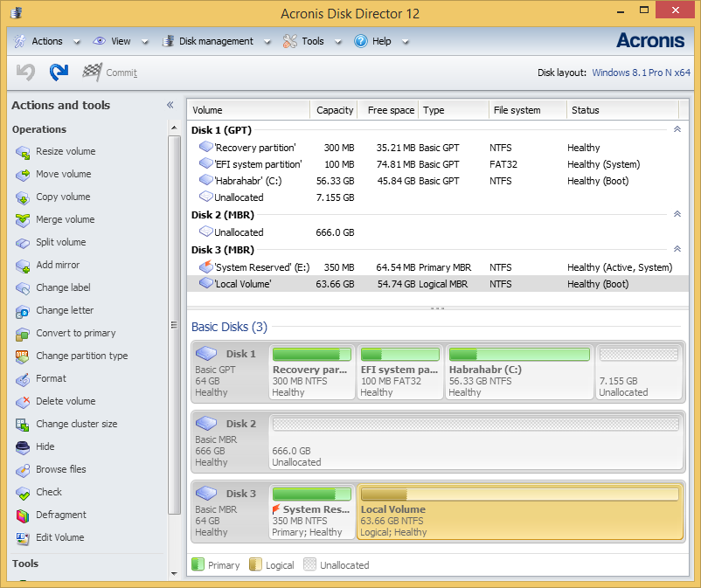Screen dimensions: 701x588
Task: Click the Commit checkered flag icon
Action: coord(92,73)
